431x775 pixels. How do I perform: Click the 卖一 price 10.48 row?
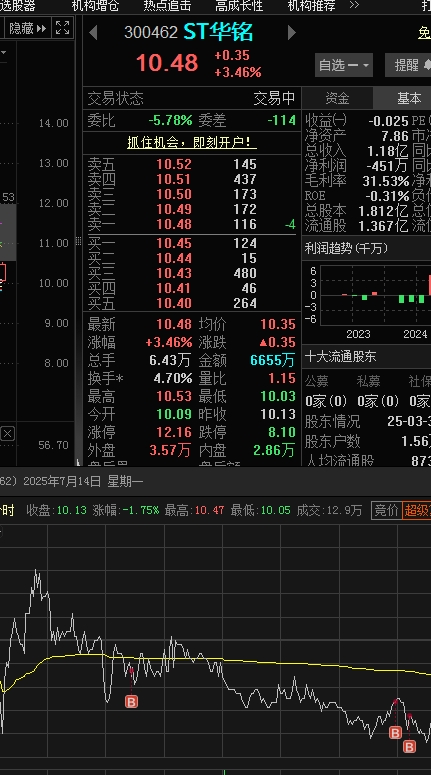point(192,224)
